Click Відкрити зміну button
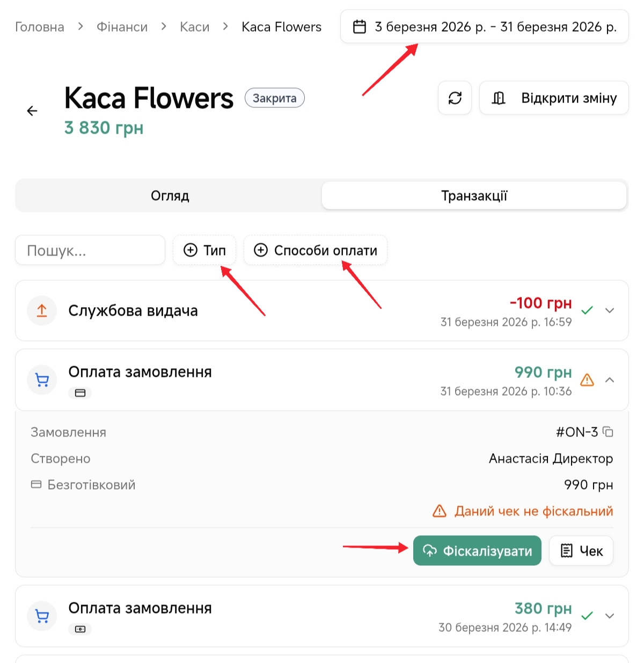 point(554,98)
